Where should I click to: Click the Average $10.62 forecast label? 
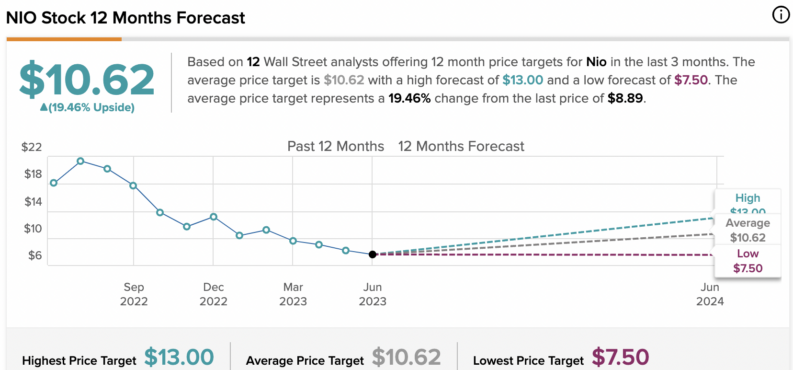747,230
